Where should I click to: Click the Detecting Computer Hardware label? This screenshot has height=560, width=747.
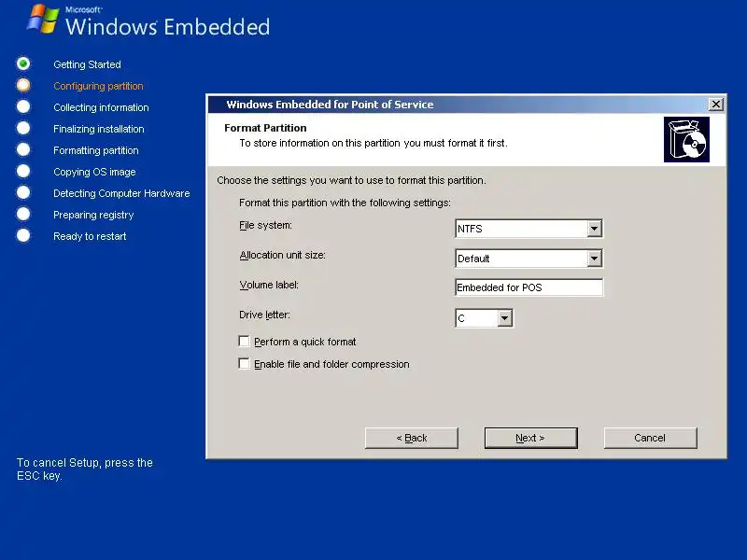click(x=121, y=193)
